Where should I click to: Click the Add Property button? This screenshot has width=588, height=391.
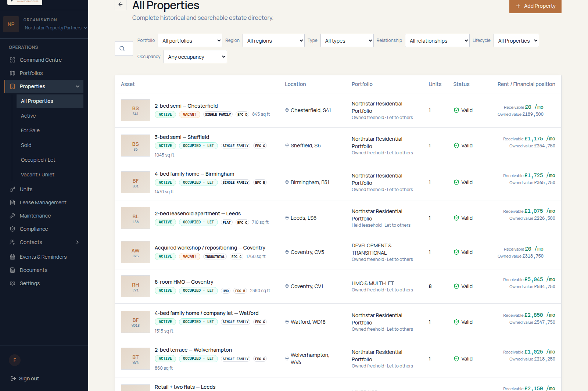tap(535, 6)
